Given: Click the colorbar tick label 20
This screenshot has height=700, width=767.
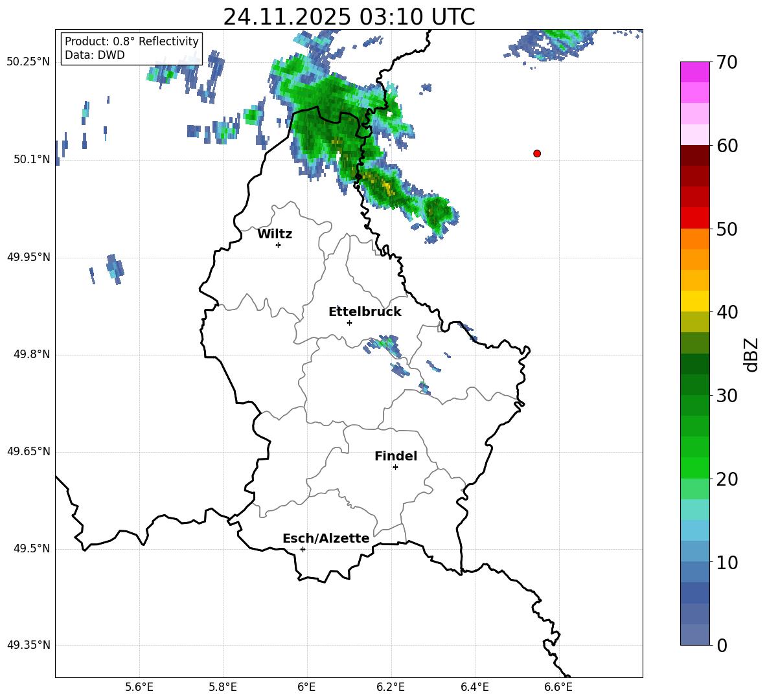Looking at the screenshot, I should click(727, 479).
